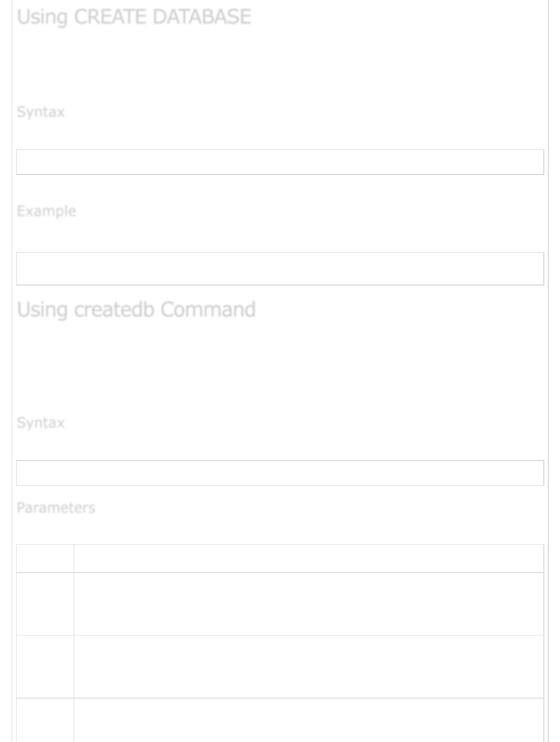Select the narrow header cell of Parameters table
The width and height of the screenshot is (560, 742).
click(45, 558)
